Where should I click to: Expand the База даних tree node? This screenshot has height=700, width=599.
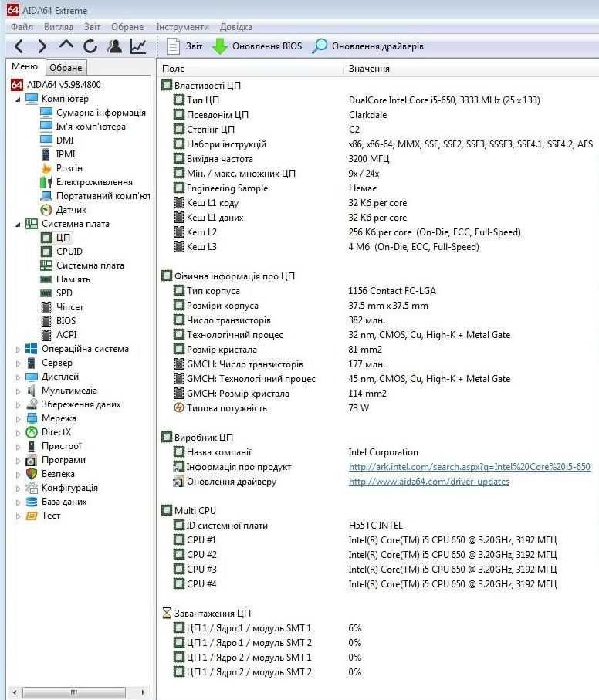point(18,502)
